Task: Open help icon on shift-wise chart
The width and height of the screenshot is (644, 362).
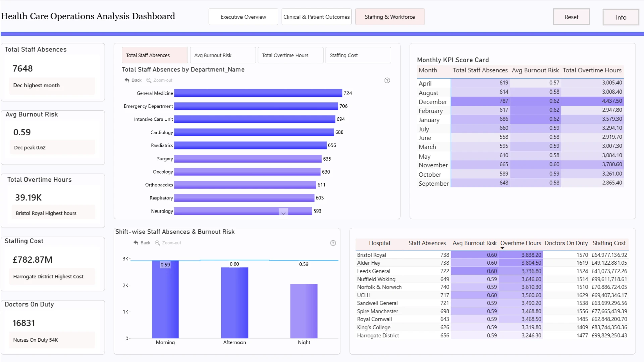Action: [333, 243]
